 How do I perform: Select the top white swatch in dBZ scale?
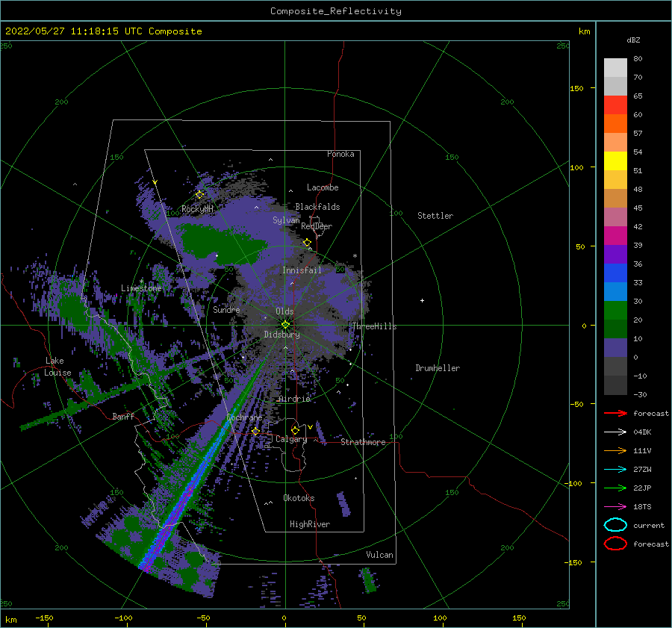pyautogui.click(x=615, y=67)
